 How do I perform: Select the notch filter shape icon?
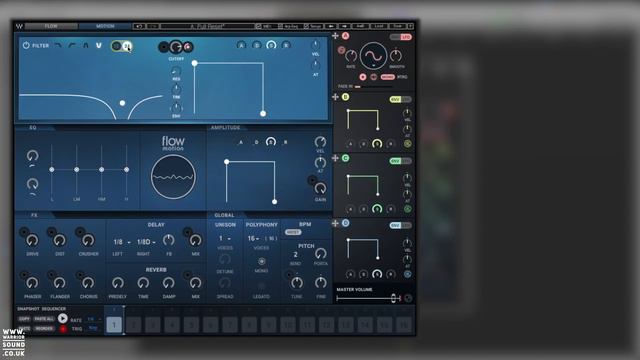[99, 45]
